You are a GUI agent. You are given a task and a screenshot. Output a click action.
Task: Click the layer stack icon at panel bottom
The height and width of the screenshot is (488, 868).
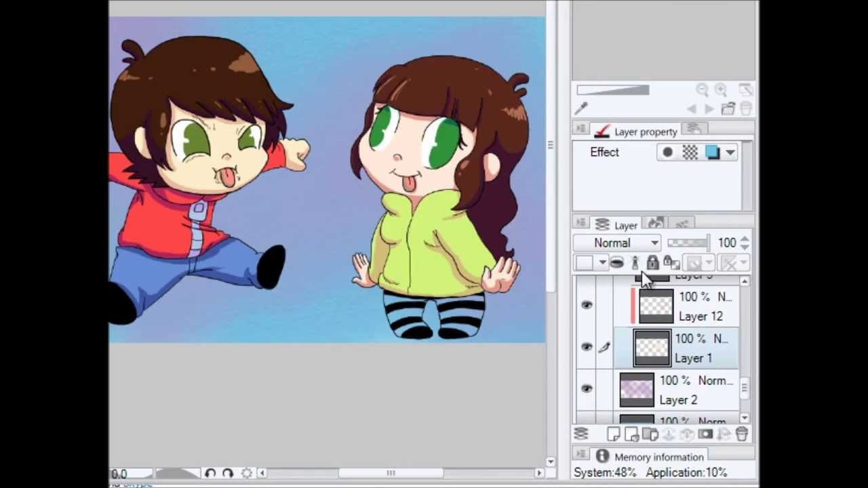point(581,434)
